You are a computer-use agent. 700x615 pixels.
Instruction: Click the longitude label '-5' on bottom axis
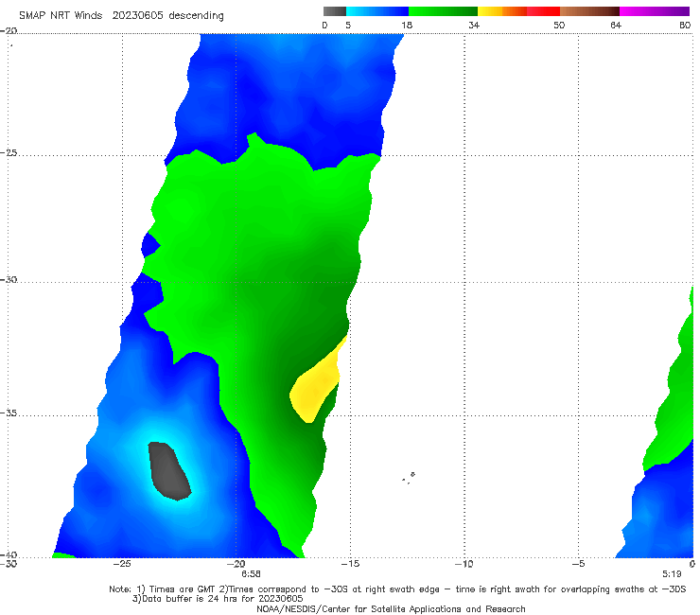pyautogui.click(x=579, y=564)
